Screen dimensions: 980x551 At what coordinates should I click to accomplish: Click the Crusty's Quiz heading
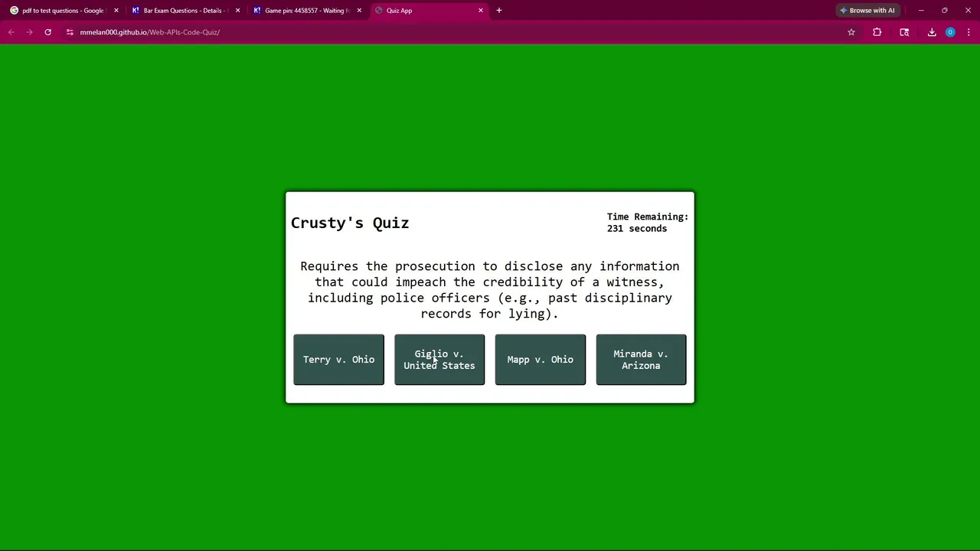click(350, 223)
